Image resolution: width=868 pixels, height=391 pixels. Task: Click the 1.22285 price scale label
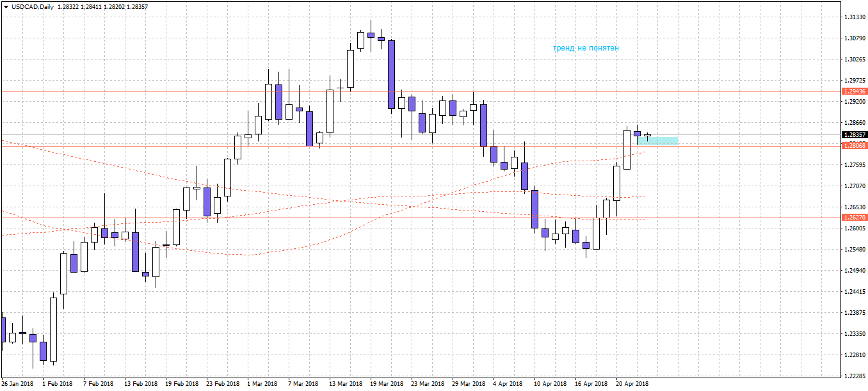pyautogui.click(x=855, y=376)
